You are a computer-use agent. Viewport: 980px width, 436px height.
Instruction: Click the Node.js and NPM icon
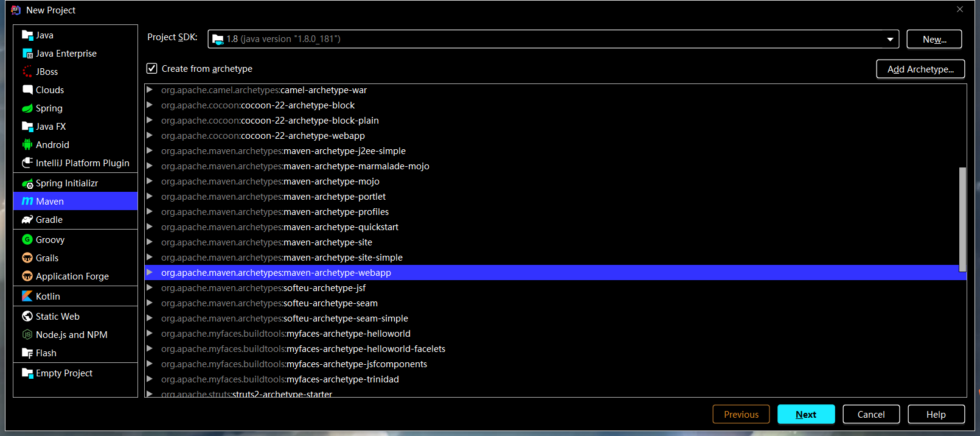(27, 335)
